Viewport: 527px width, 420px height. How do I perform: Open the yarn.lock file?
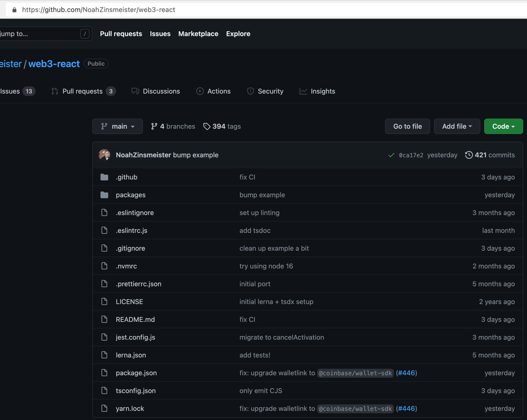130,408
